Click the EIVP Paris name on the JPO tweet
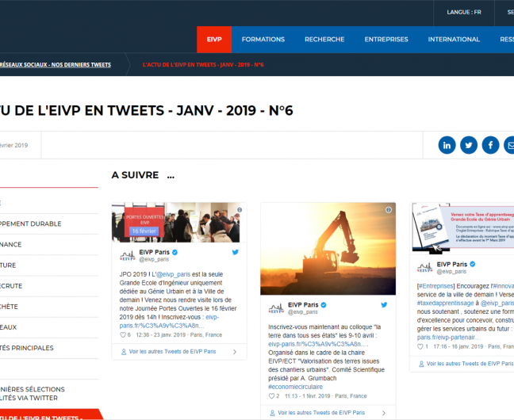The width and height of the screenshot is (514, 420). 154,252
